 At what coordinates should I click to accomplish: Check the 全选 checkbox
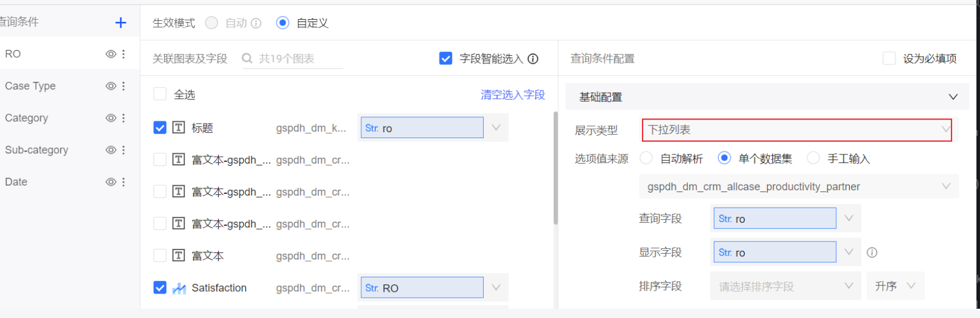coord(160,95)
